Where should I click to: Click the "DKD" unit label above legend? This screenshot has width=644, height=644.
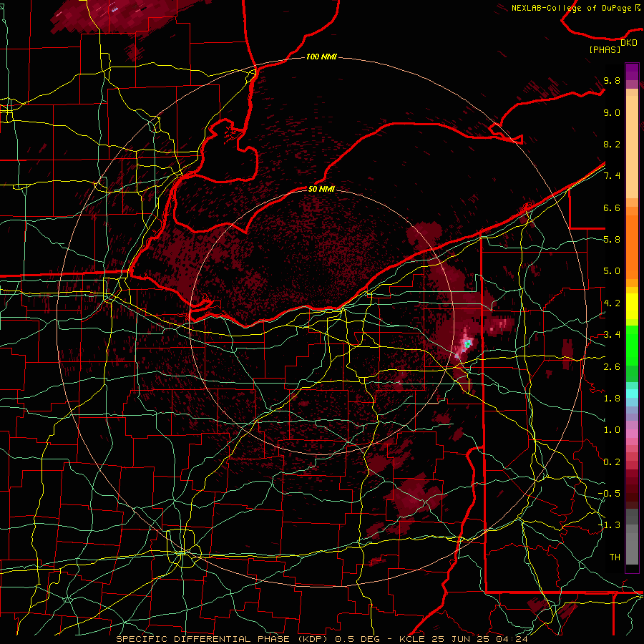(628, 42)
